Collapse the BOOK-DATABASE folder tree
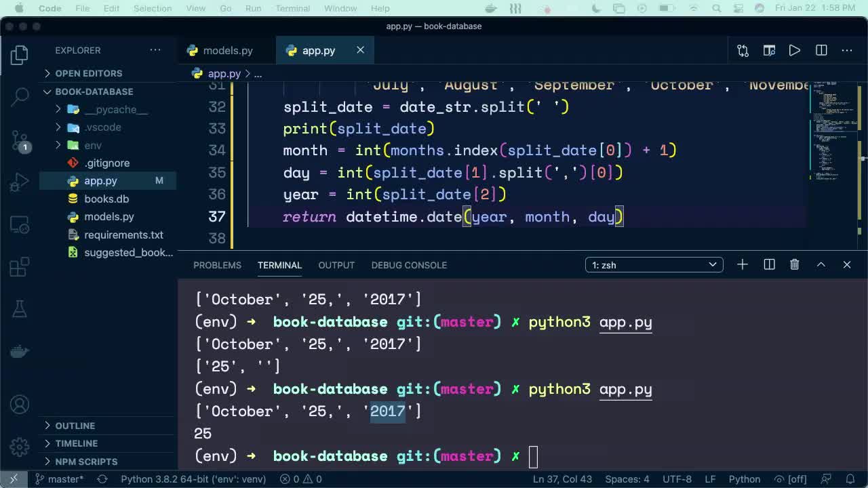 coord(47,91)
